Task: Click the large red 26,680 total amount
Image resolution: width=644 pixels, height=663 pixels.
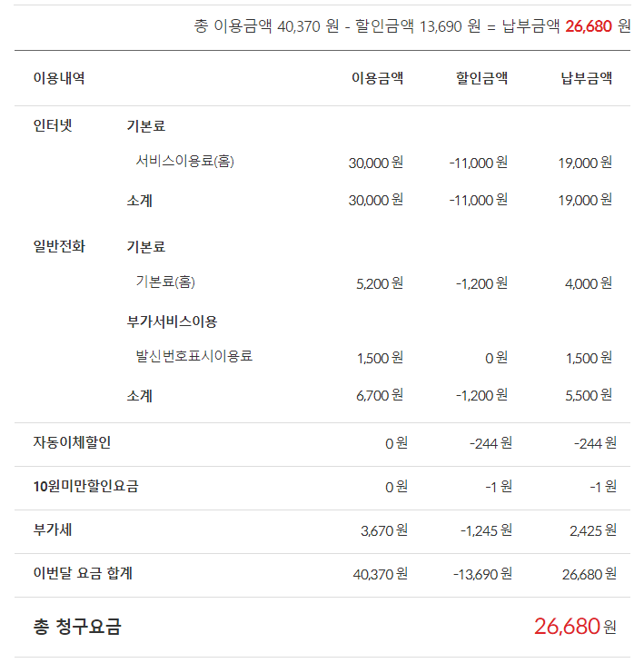Action: [x=567, y=626]
